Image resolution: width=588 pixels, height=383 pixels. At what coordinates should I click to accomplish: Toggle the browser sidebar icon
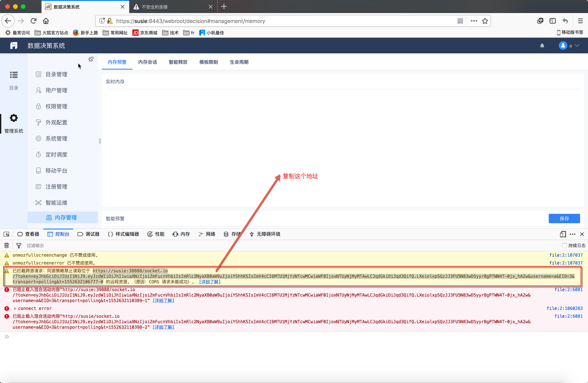[553, 21]
